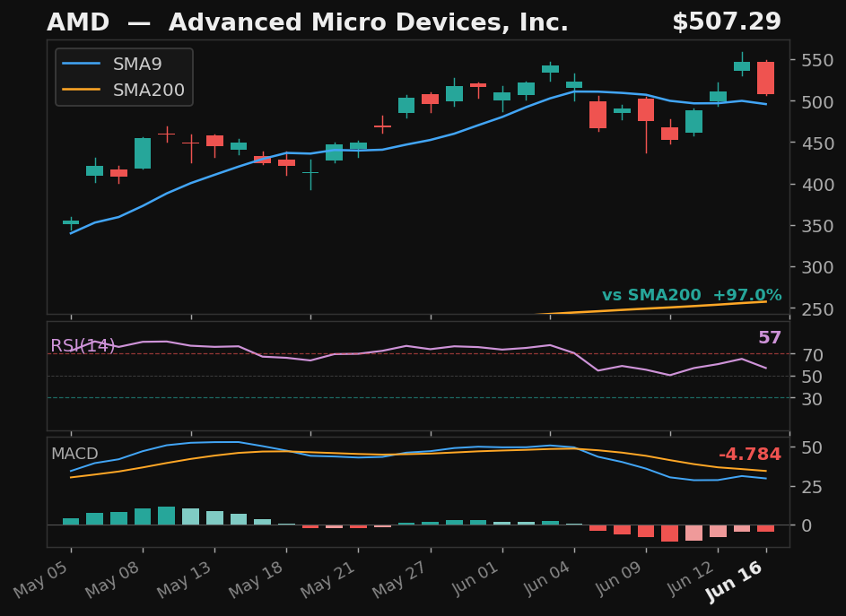This screenshot has height=616, width=846.
Task: Click the 'RSI(14)' panel label
Action: pos(83,345)
